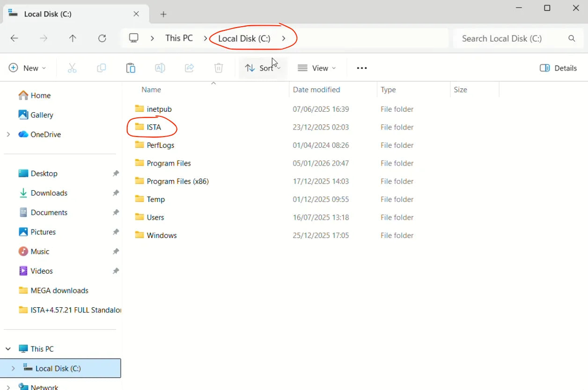The width and height of the screenshot is (588, 390).
Task: Select the Program Files (x86) folder
Action: pyautogui.click(x=172, y=181)
